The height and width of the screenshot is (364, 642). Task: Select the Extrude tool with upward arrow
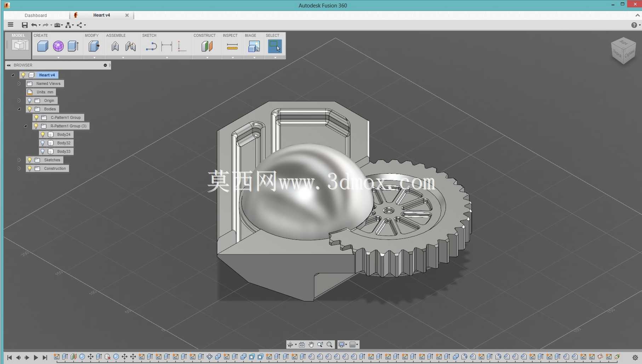coord(73,46)
